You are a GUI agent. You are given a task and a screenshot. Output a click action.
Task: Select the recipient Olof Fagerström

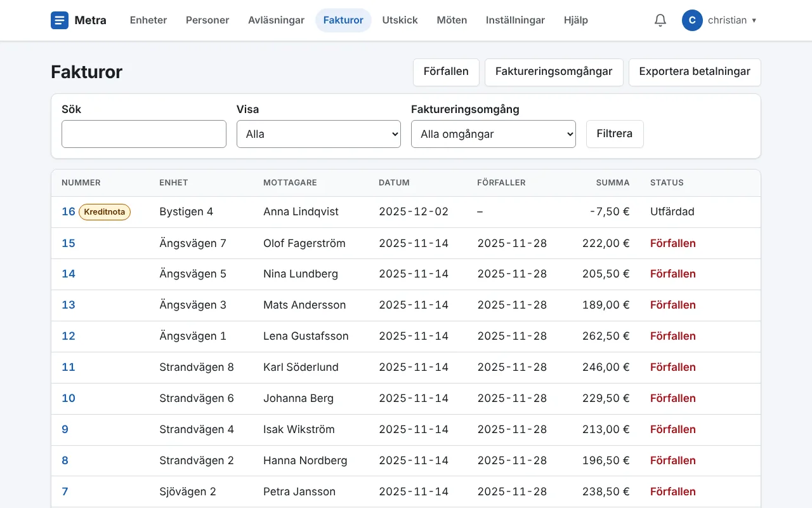pyautogui.click(x=304, y=243)
